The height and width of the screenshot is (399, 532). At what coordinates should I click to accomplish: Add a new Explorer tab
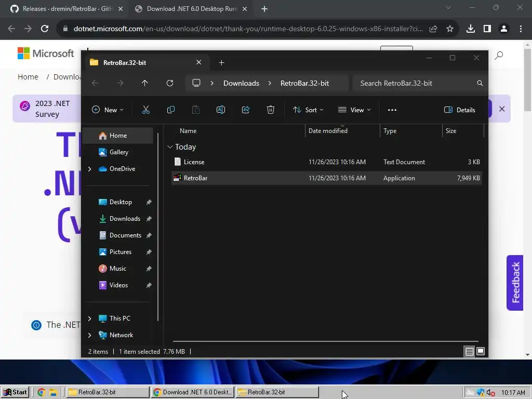(221, 63)
